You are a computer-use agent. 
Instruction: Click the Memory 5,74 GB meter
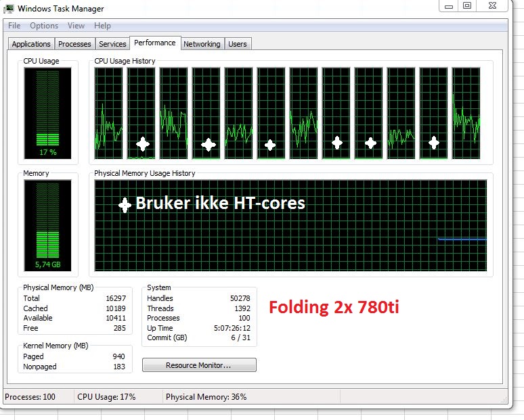click(x=47, y=225)
